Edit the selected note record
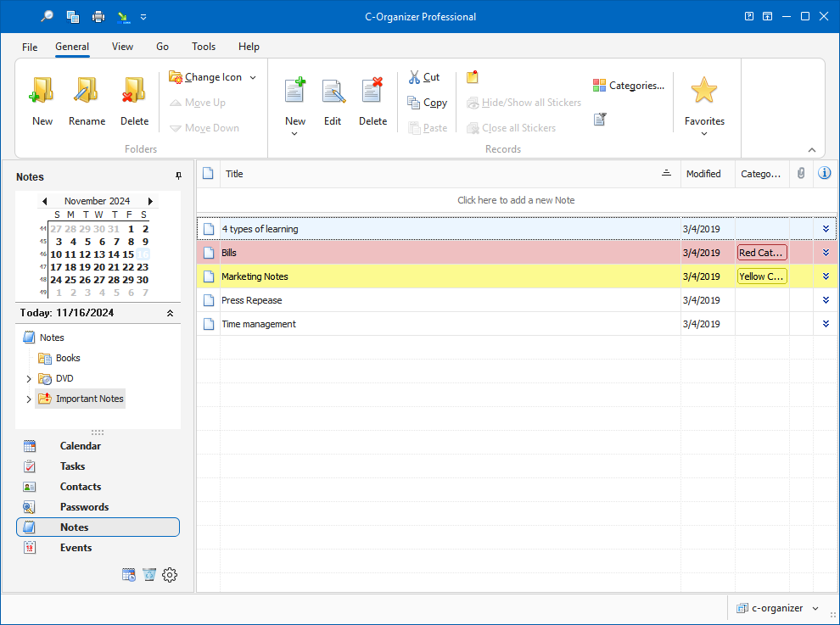840x625 pixels. (x=333, y=101)
